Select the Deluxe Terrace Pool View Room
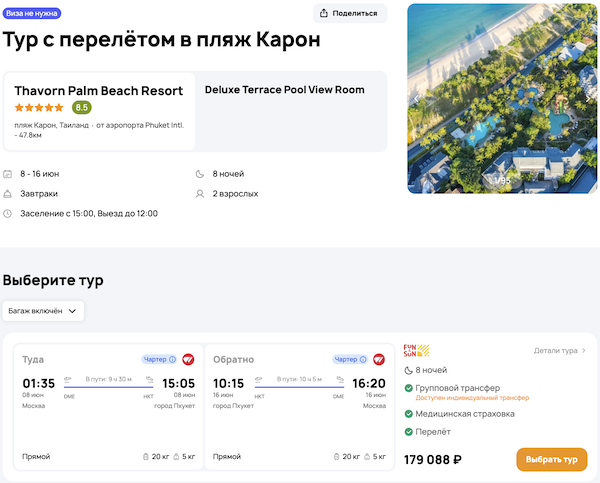This screenshot has height=483, width=600. tap(284, 90)
